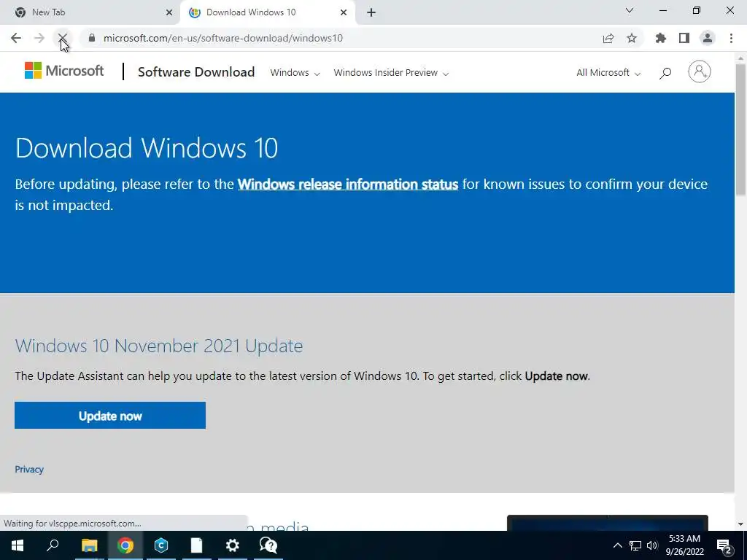Add a new tab with the plus button
The width and height of the screenshot is (747, 560).
coord(371,12)
